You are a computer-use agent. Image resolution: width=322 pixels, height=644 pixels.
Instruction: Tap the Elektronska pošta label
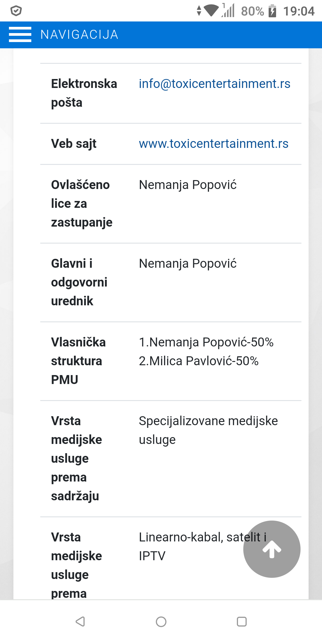coord(84,93)
